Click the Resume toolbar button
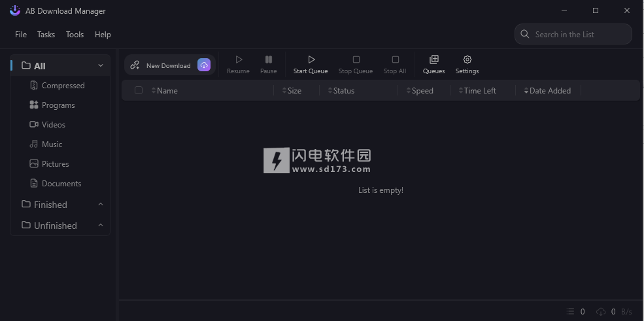The width and height of the screenshot is (644, 321). point(238,65)
